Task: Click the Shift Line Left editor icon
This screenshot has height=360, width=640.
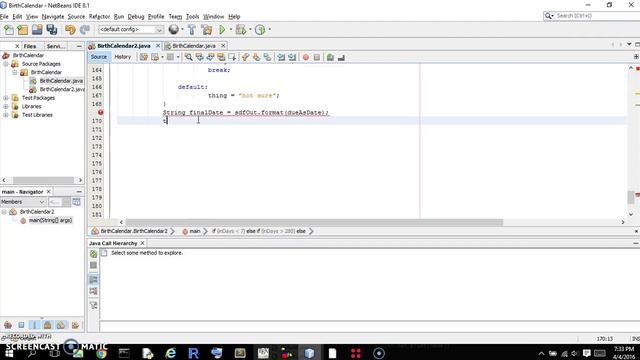Action: click(281, 57)
